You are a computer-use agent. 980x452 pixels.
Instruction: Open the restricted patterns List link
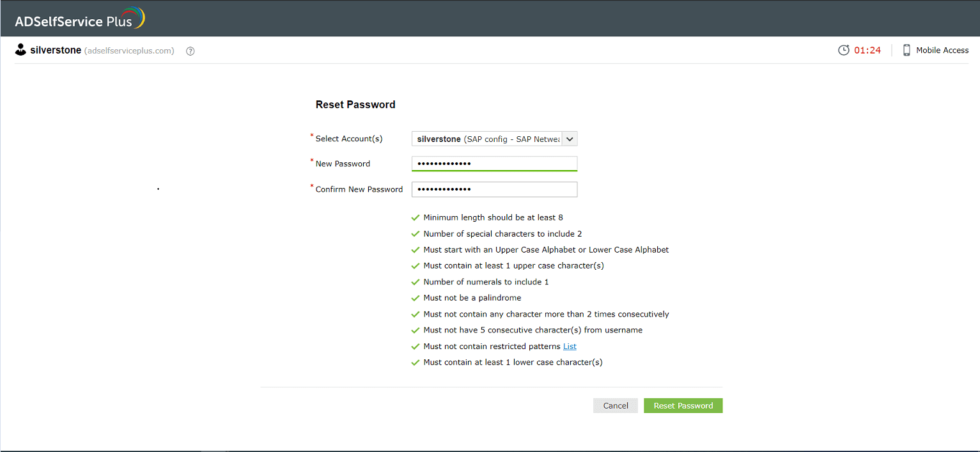click(x=570, y=347)
